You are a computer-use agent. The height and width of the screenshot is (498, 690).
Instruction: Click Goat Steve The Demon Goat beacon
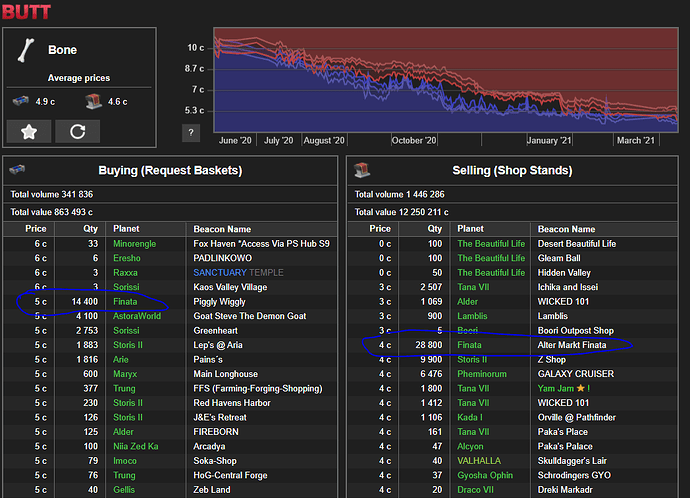click(x=250, y=316)
